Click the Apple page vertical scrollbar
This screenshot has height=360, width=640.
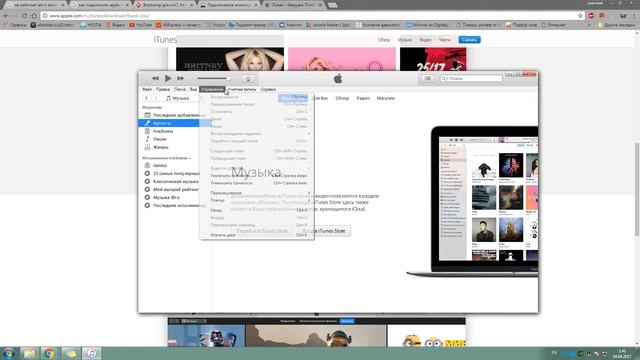click(637, 189)
